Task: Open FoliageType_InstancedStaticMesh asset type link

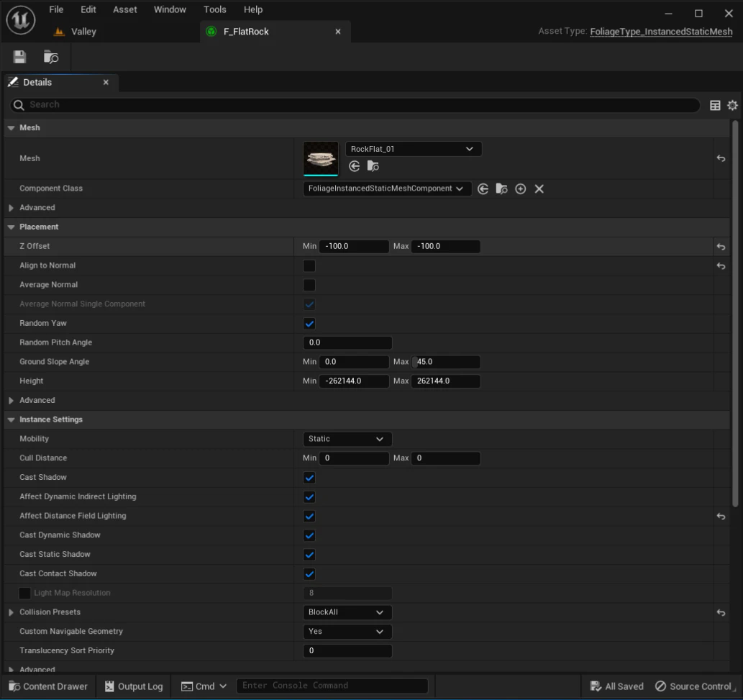Action: point(661,32)
